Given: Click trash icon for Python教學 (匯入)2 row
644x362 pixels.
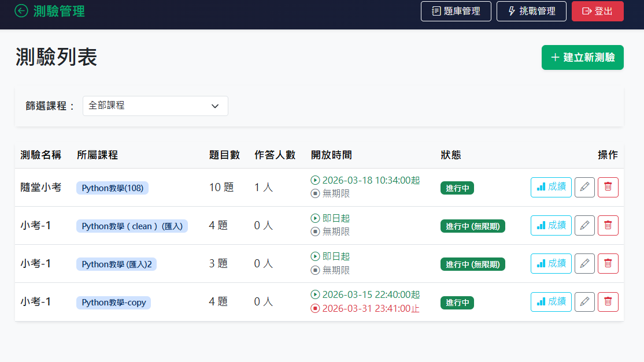Looking at the screenshot, I should click(608, 263).
